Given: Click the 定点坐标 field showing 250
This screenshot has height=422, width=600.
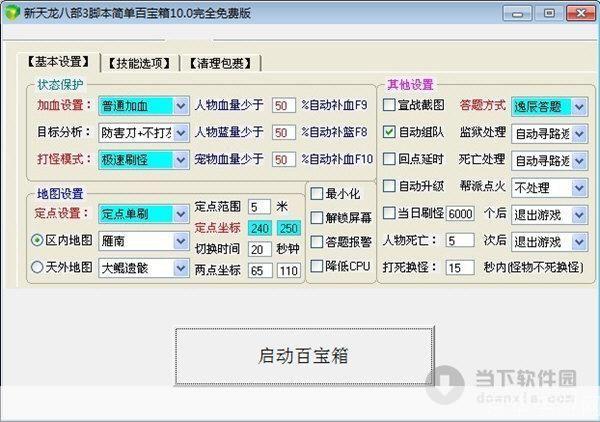Looking at the screenshot, I should [x=289, y=228].
